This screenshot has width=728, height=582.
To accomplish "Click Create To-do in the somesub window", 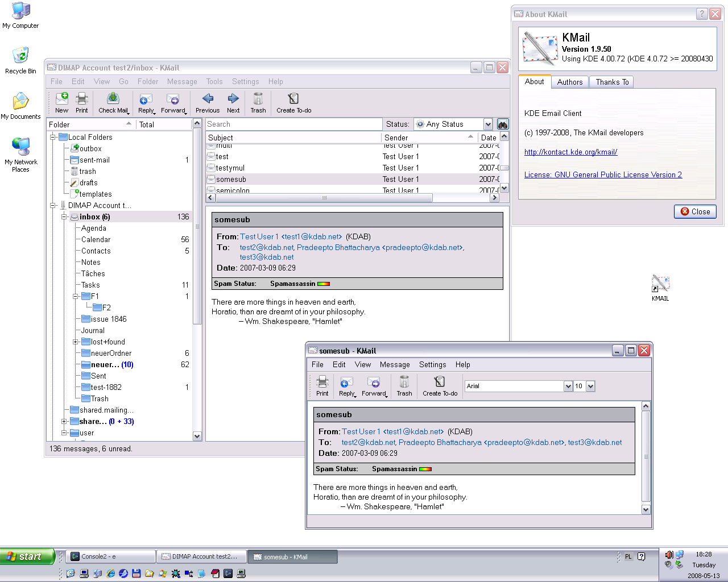I will (440, 386).
